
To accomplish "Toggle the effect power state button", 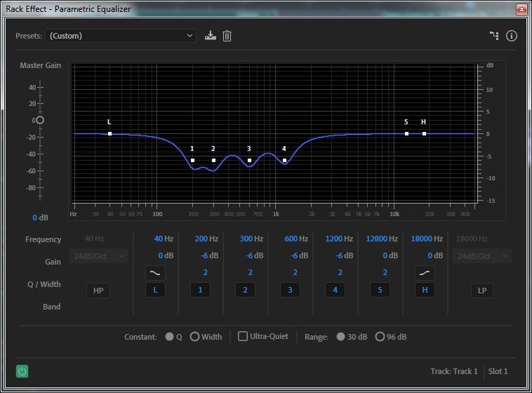I will [x=22, y=371].
